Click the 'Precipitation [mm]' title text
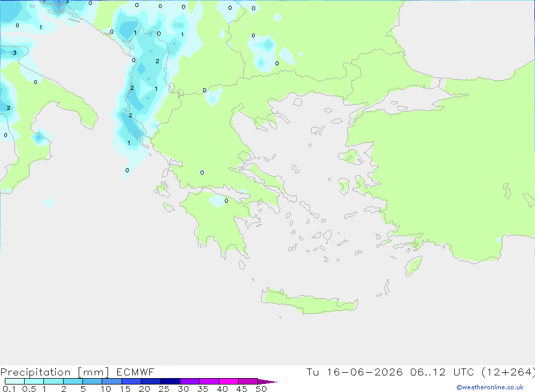 55,372
